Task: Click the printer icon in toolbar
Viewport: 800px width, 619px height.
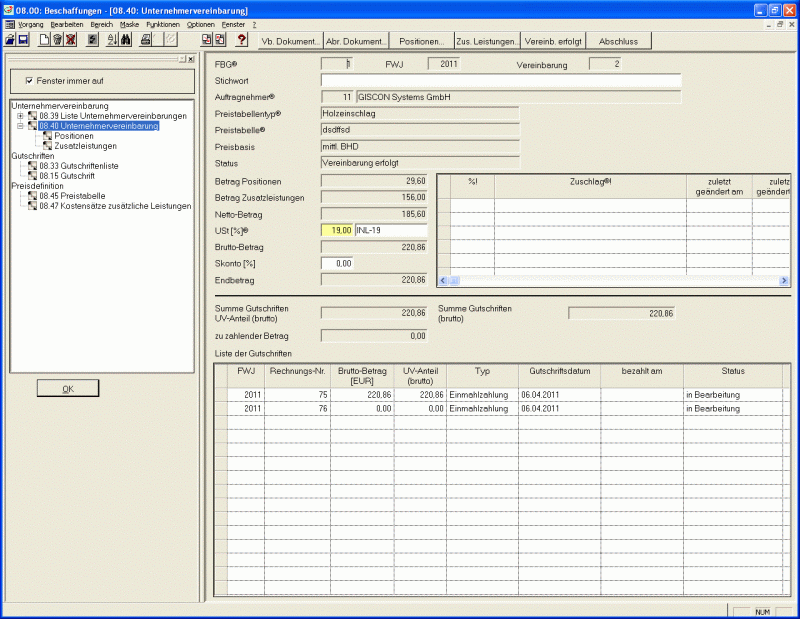Action: (x=147, y=40)
